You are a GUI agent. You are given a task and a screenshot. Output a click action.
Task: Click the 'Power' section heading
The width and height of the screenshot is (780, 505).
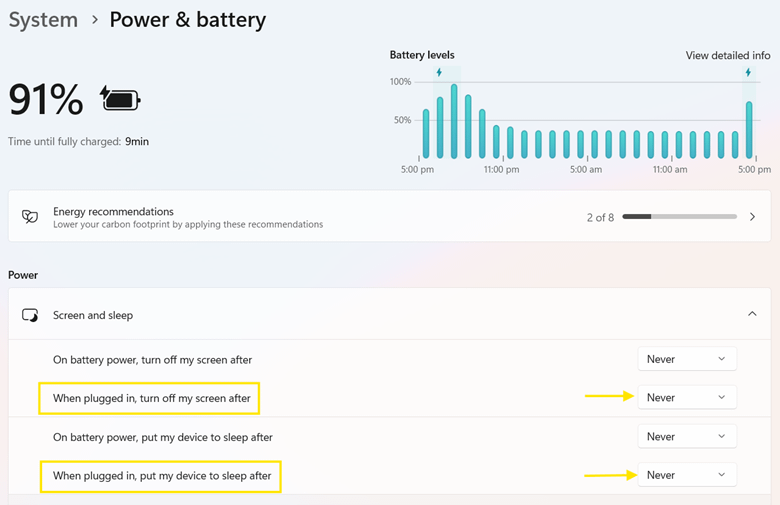click(23, 275)
